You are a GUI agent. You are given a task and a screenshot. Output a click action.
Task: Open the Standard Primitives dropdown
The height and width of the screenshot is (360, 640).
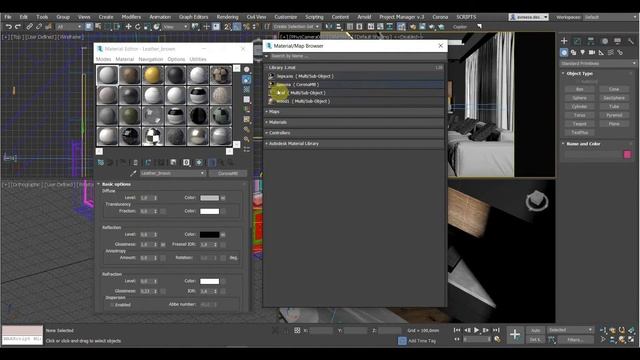tap(598, 64)
